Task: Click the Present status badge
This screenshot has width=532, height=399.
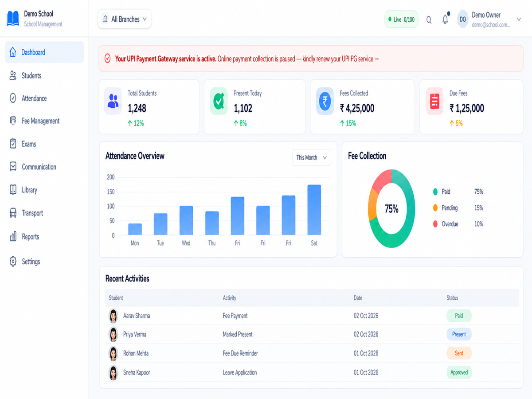Action: [459, 334]
